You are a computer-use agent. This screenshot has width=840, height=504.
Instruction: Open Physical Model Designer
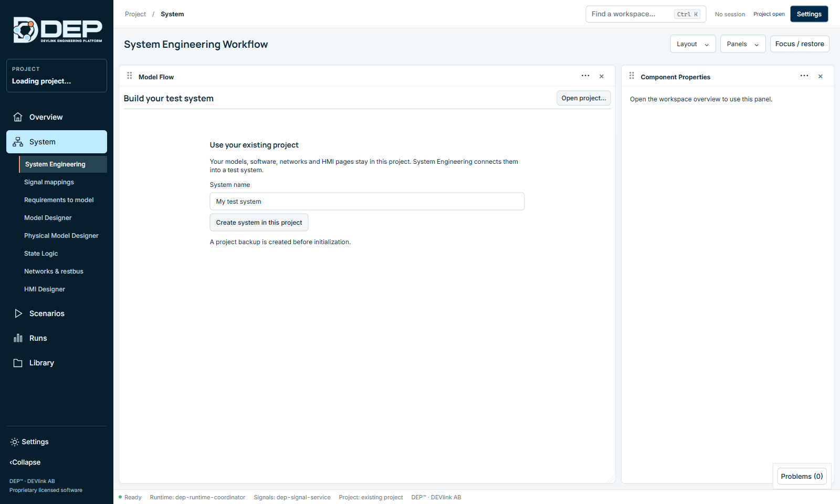point(61,236)
